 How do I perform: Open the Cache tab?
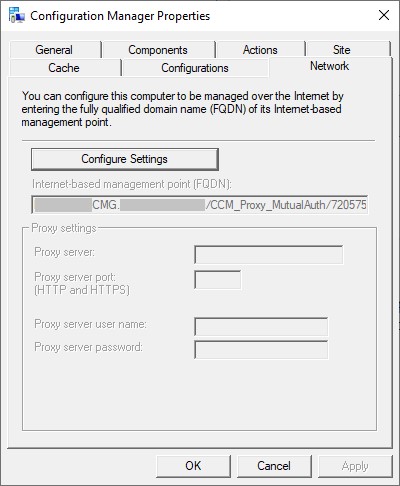64,68
